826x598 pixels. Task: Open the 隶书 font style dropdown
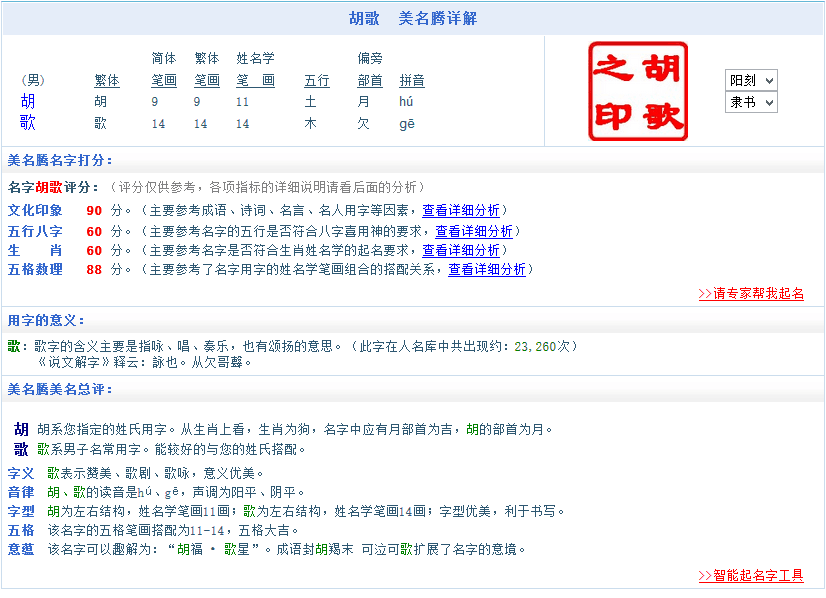pyautogui.click(x=751, y=102)
